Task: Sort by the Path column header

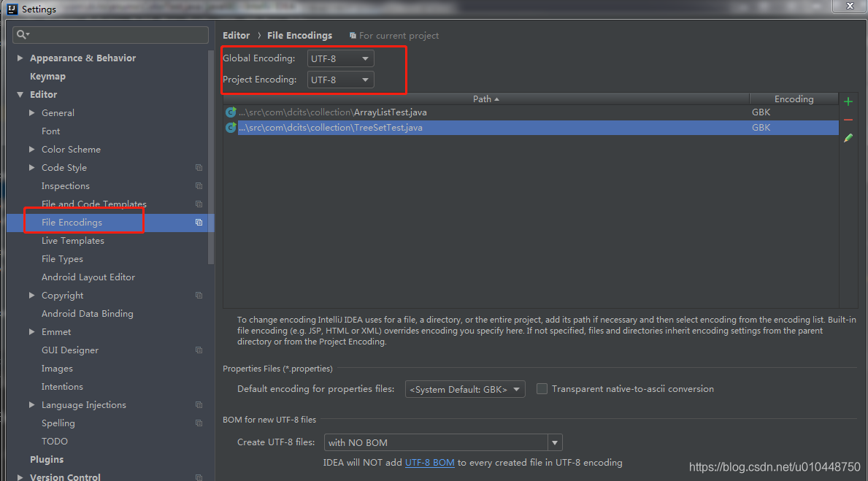Action: pyautogui.click(x=486, y=99)
